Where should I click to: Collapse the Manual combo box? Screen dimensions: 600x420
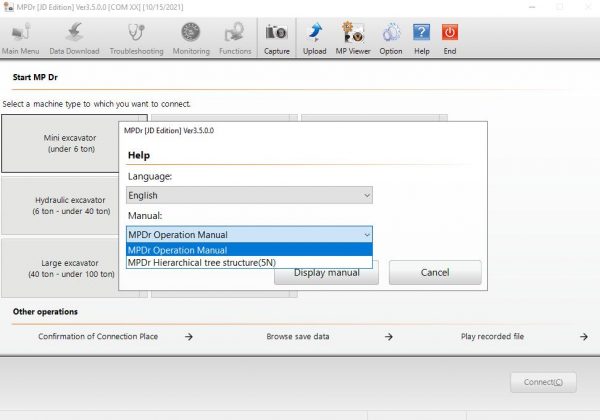[x=249, y=234]
